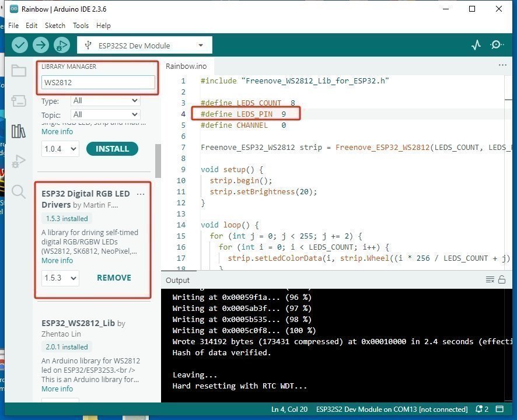This screenshot has width=517, height=420.
Task: Open the Sketch menu
Action: coord(55,26)
